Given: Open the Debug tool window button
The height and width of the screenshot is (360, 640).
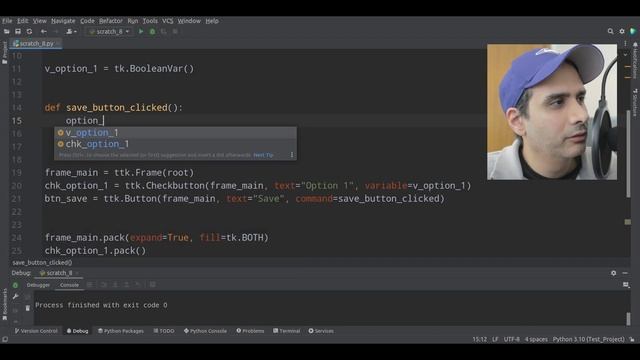Looking at the screenshot, I should [x=78, y=331].
